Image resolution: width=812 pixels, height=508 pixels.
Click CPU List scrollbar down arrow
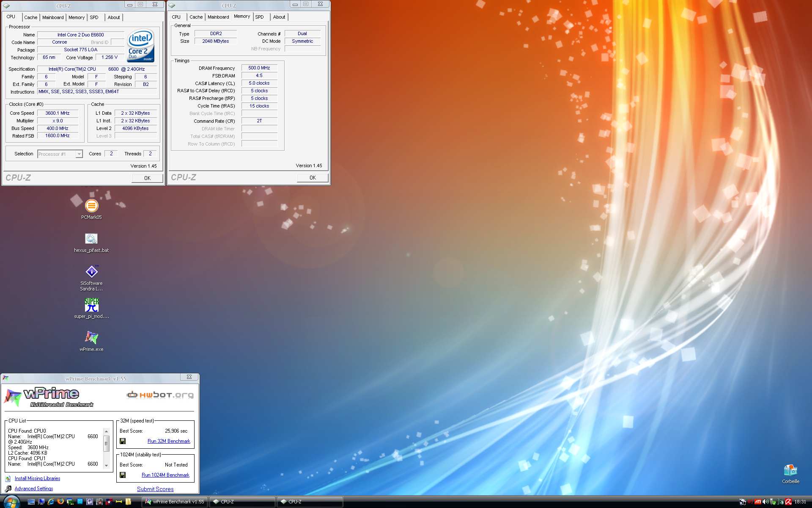pos(107,465)
